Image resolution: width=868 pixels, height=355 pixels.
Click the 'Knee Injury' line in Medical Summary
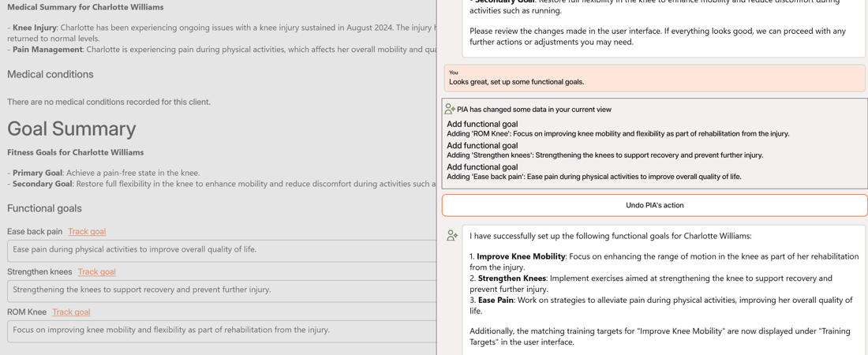pyautogui.click(x=222, y=32)
